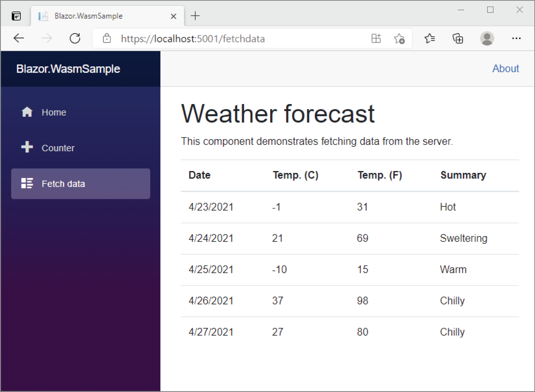Screen dimensions: 535x392
Task: Click the browser profile avatar icon
Action: (487, 38)
